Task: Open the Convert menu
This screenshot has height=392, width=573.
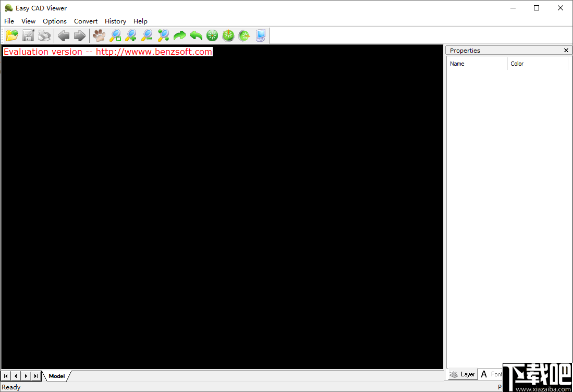Action: pyautogui.click(x=86, y=21)
